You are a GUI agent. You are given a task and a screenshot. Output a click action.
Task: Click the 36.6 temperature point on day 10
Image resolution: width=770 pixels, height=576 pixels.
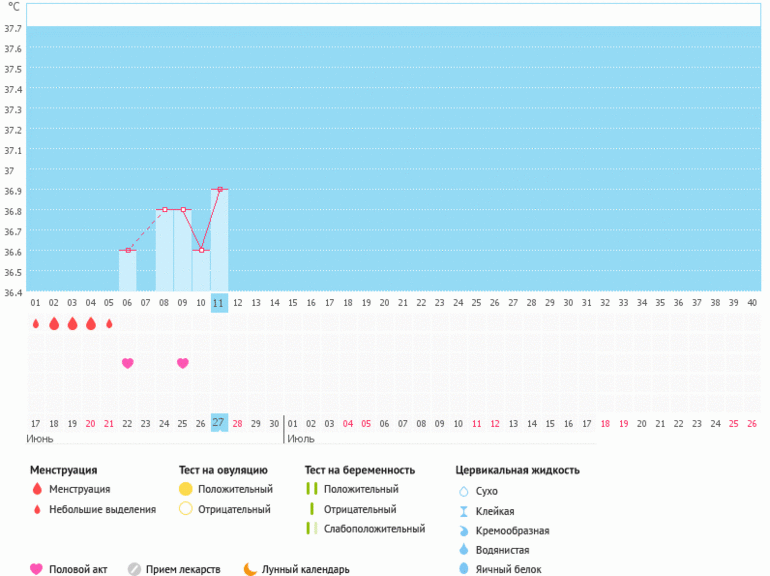coord(201,250)
